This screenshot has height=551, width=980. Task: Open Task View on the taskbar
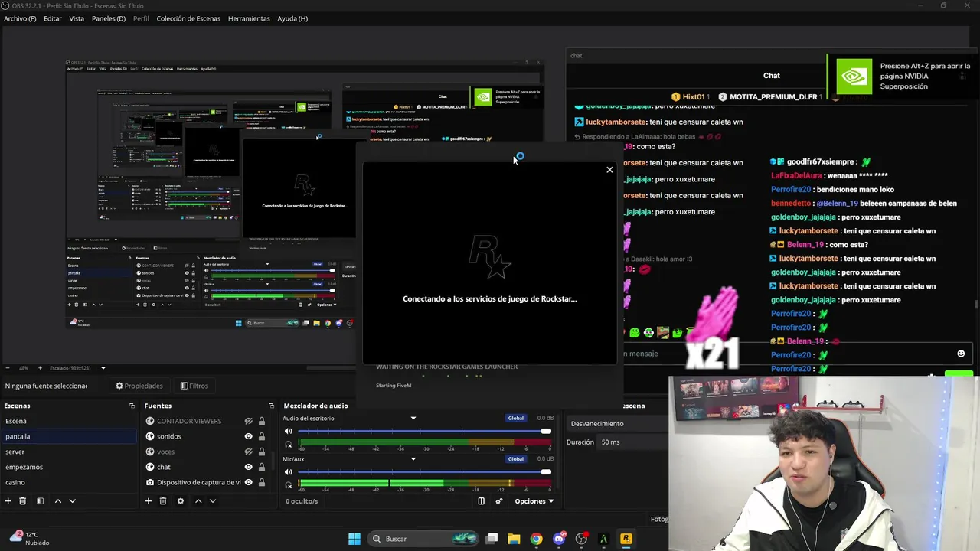(492, 539)
